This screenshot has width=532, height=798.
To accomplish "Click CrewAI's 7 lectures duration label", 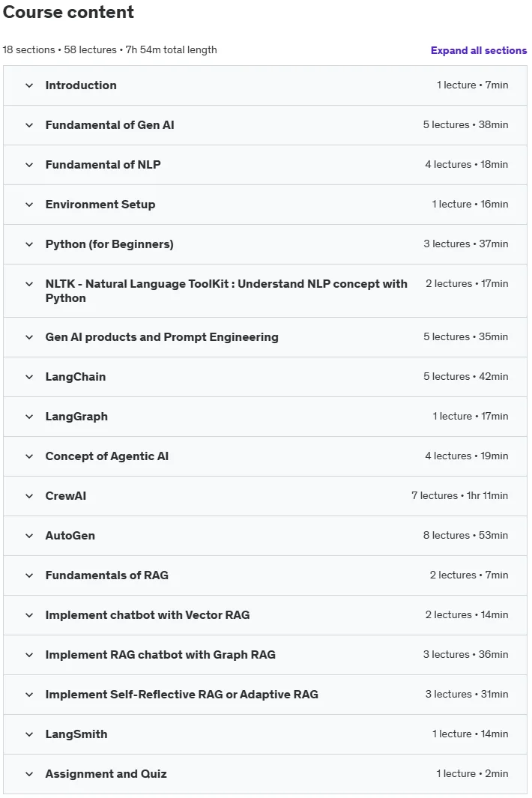I will point(460,496).
